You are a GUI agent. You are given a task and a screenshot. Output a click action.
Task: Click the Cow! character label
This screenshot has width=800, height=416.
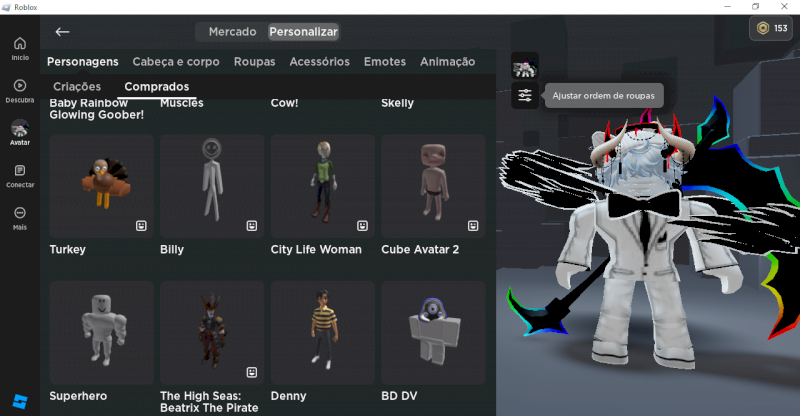[x=284, y=103]
